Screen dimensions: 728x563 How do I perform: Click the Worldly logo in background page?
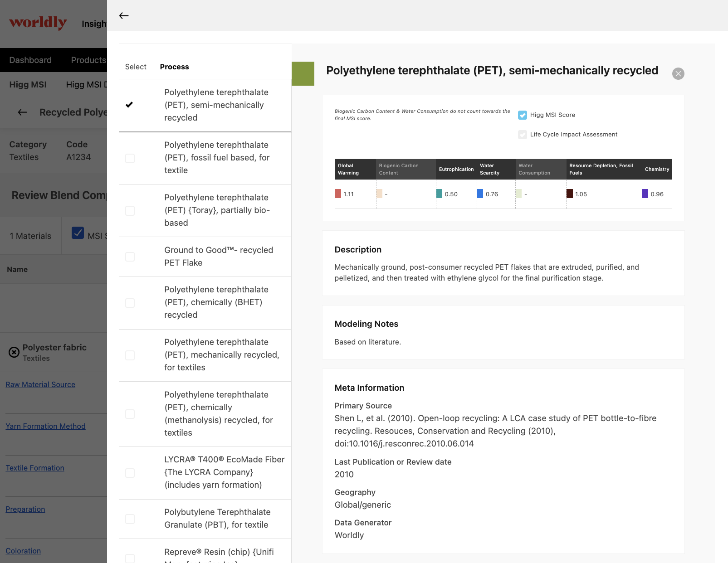tap(38, 23)
